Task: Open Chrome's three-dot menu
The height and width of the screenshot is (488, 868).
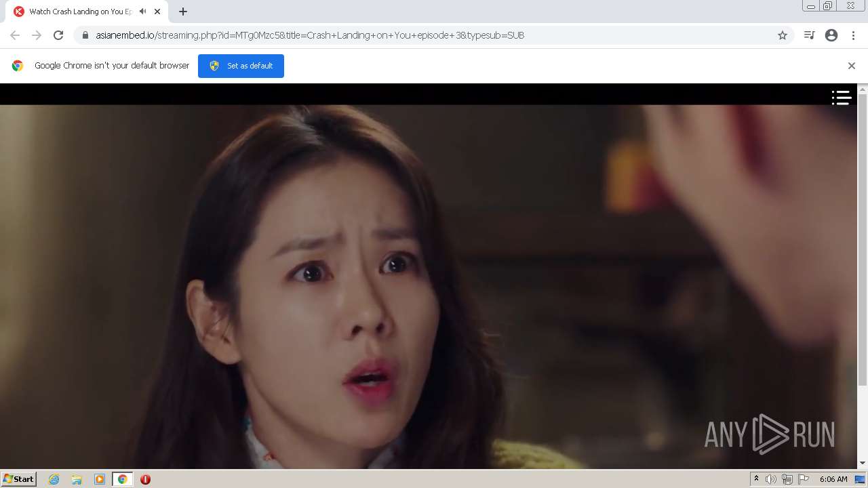Action: [x=853, y=35]
